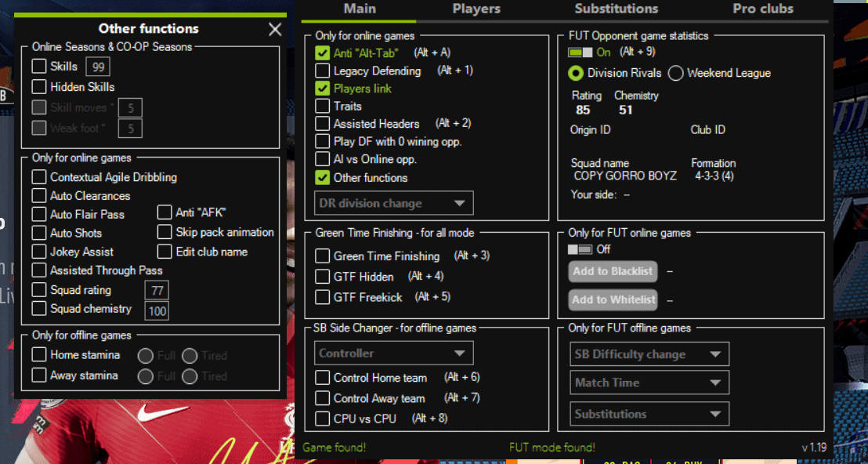Enable Hidden Skills checkbox
The width and height of the screenshot is (868, 464).
click(38, 87)
